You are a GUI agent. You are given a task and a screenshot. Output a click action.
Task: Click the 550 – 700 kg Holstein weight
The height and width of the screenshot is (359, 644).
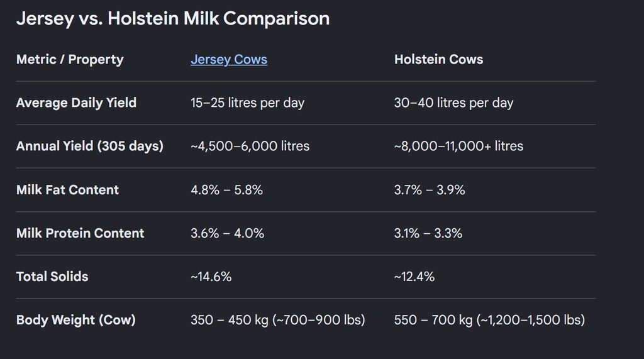pos(489,320)
